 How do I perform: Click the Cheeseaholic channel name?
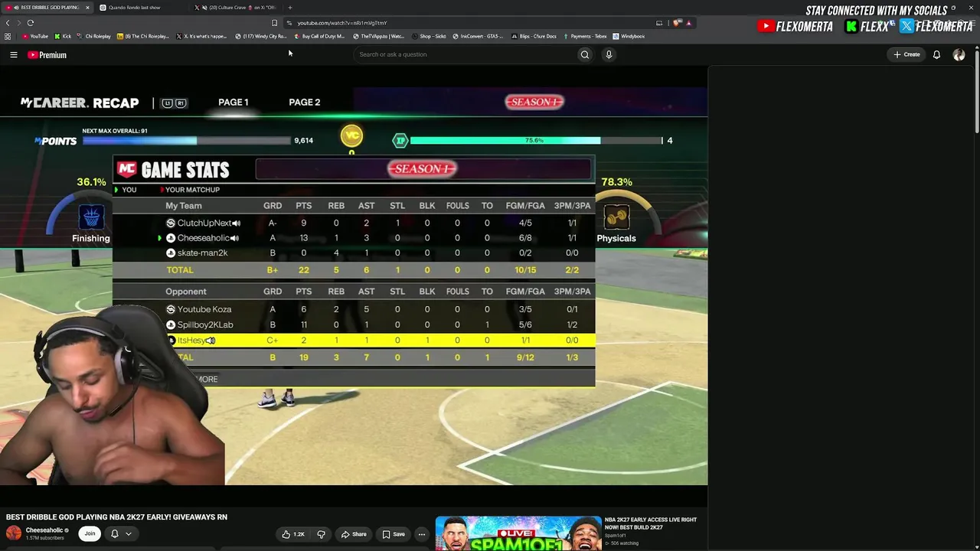tap(44, 530)
